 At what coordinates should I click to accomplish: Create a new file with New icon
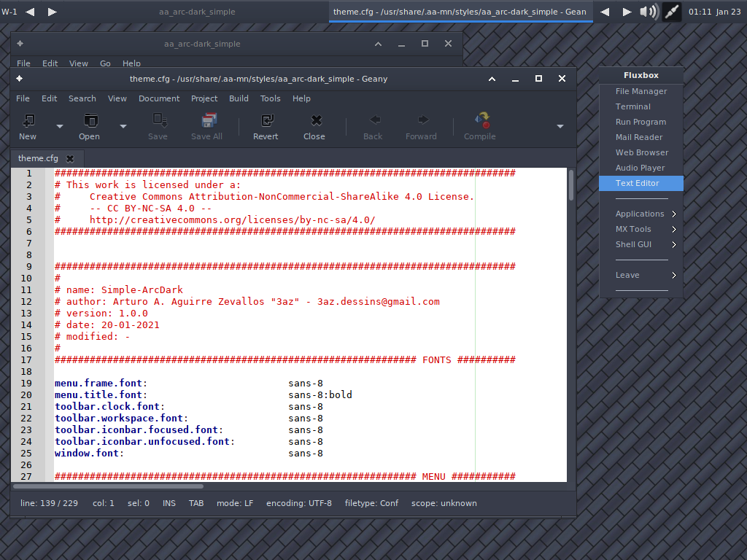28,121
